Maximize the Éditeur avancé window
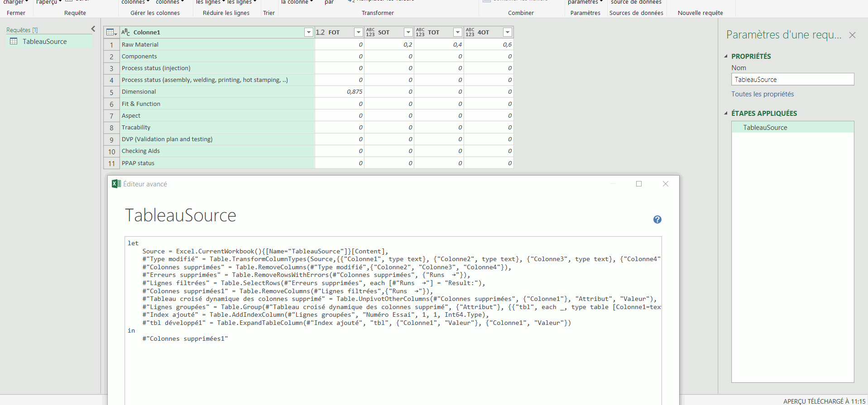The image size is (868, 405). point(639,184)
